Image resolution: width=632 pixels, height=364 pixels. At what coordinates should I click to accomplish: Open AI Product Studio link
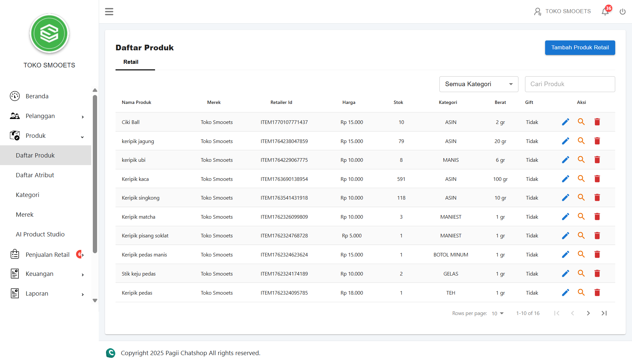[40, 234]
